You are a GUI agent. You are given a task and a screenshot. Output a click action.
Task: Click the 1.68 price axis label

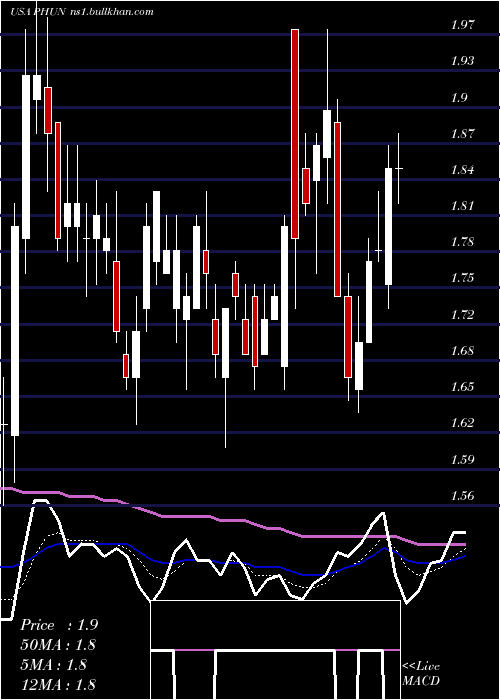(462, 350)
